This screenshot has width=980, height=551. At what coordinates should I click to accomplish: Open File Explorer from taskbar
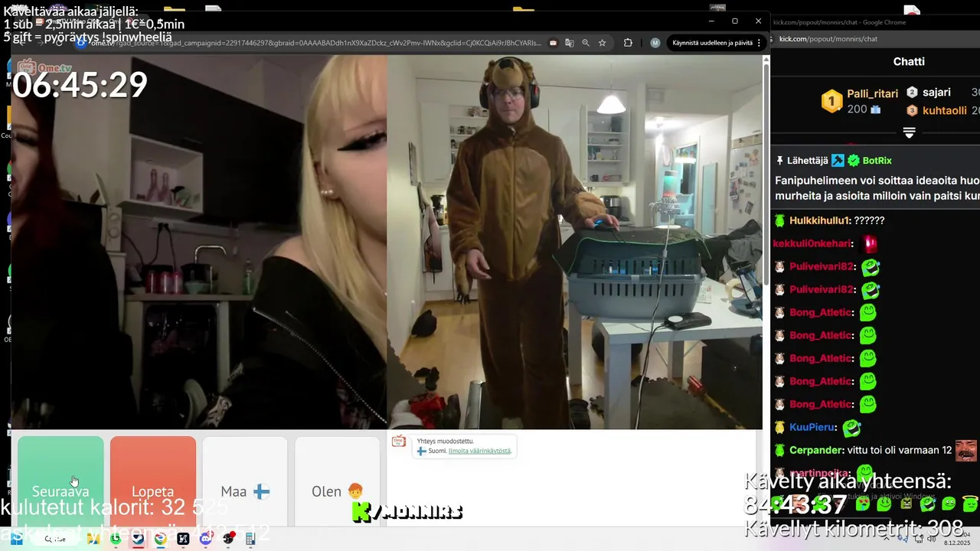(93, 539)
